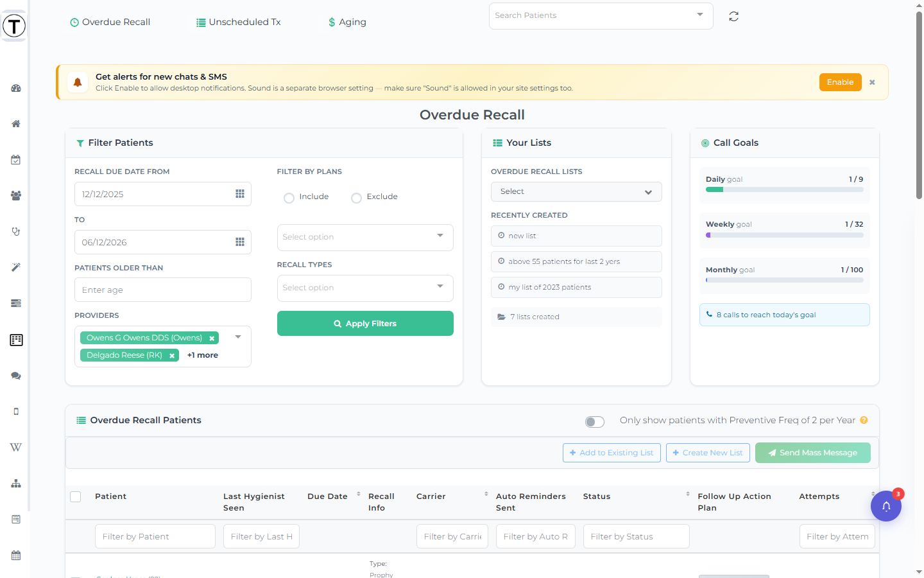The height and width of the screenshot is (578, 924).
Task: Select the Exclude plans radio button
Action: (356, 198)
